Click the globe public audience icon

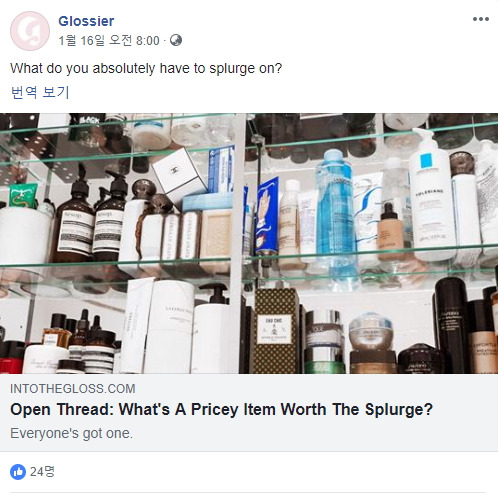[x=176, y=40]
